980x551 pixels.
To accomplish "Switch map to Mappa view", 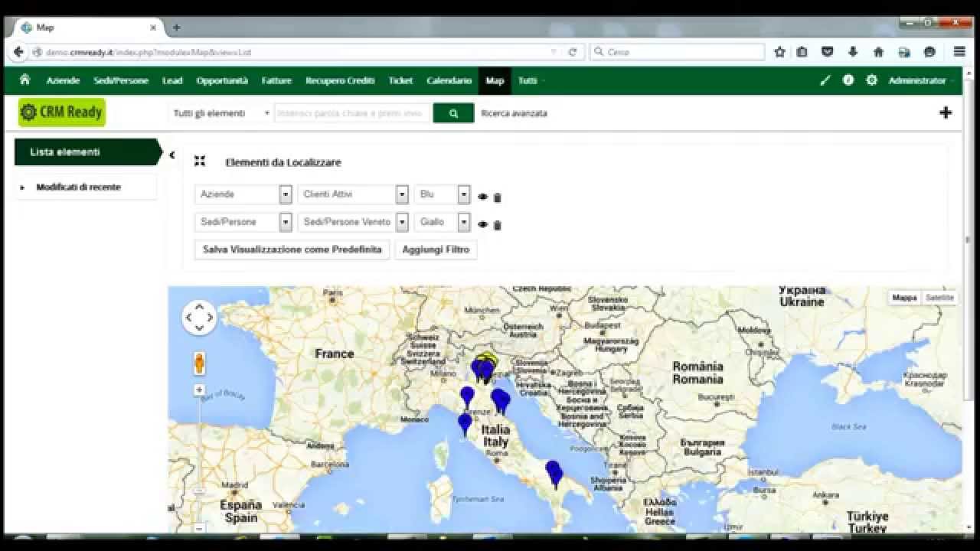I will coord(904,298).
